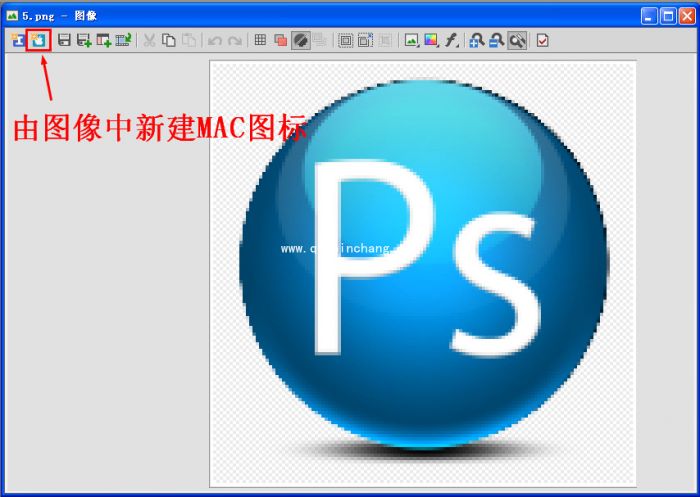The width and height of the screenshot is (700, 497).
Task: Create new Windows icon from image
Action: [x=18, y=41]
